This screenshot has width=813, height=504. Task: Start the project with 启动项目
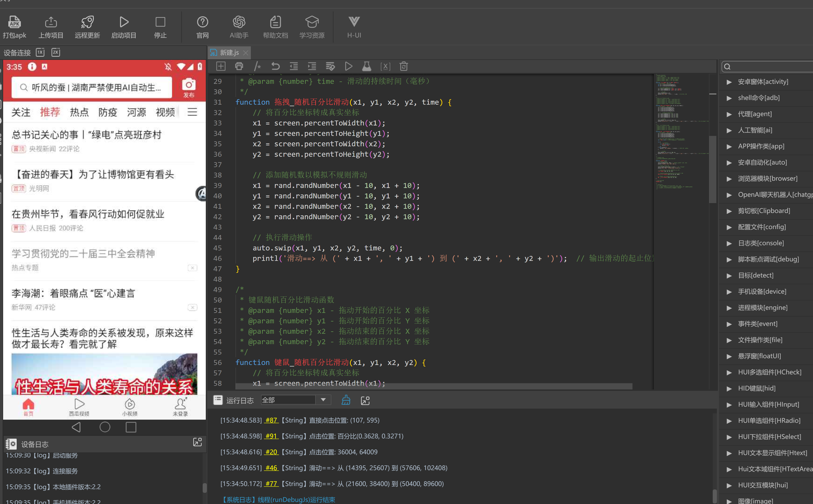[124, 27]
